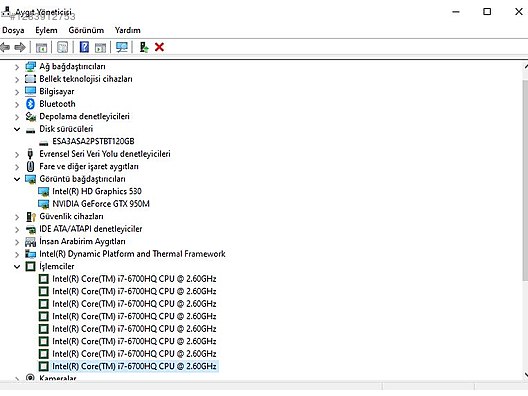This screenshot has width=528, height=396.
Task: Click the Güvenlik cihazları icon
Action: click(x=30, y=217)
